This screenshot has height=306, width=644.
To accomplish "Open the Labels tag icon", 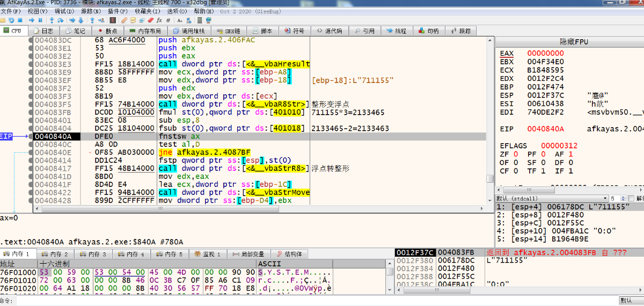I will tap(142, 20).
